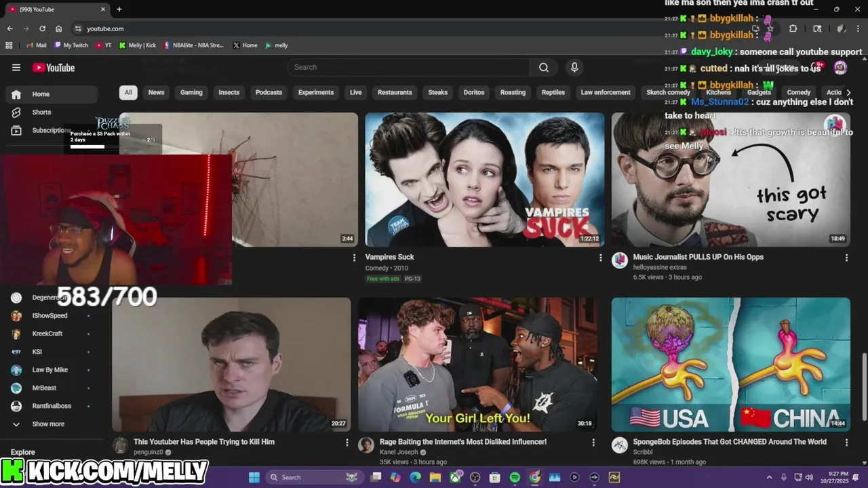Show more category chips with the right chevron

coord(848,92)
